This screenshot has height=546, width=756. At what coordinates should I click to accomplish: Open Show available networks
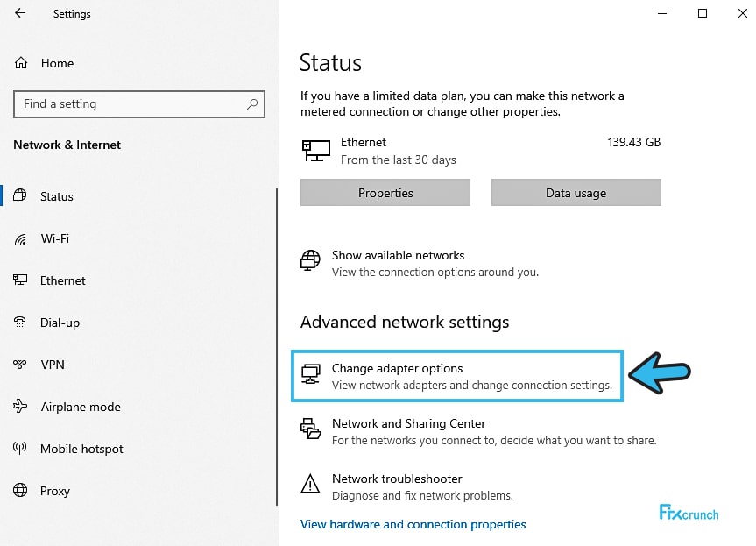(x=399, y=255)
